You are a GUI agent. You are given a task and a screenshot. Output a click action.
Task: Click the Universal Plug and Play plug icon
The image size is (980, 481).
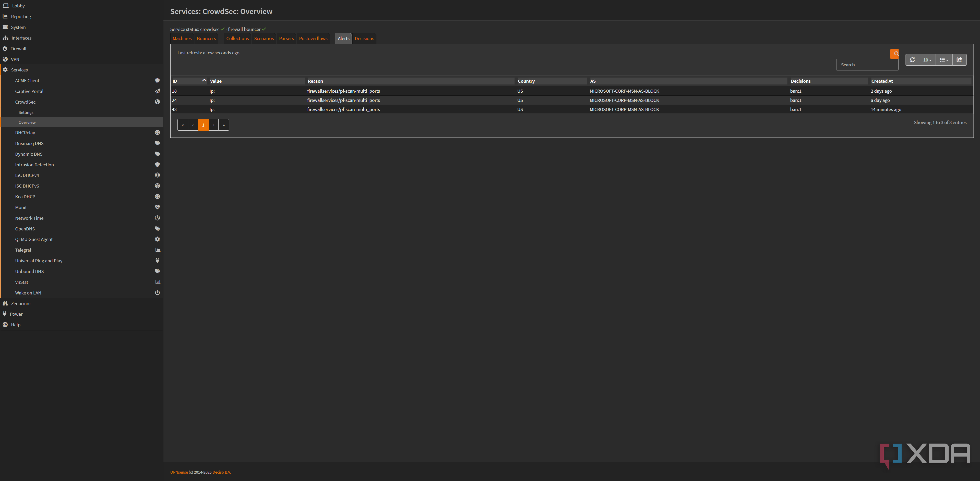pos(157,261)
